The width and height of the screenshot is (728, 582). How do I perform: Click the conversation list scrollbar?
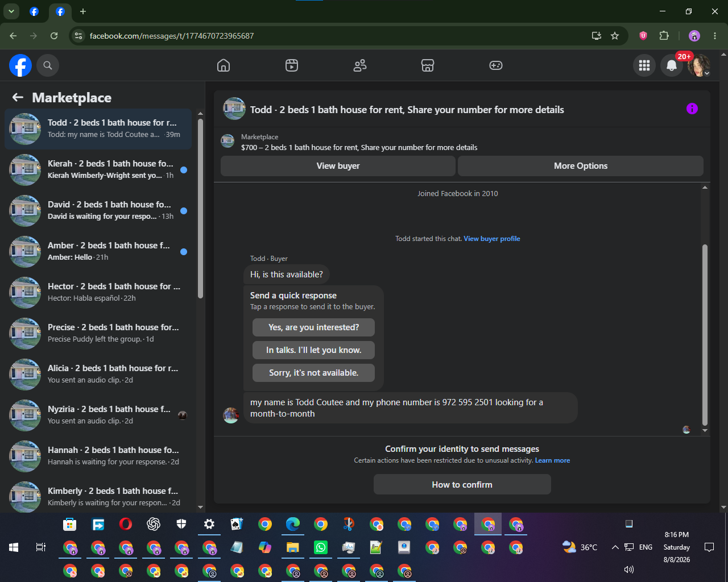click(200, 208)
